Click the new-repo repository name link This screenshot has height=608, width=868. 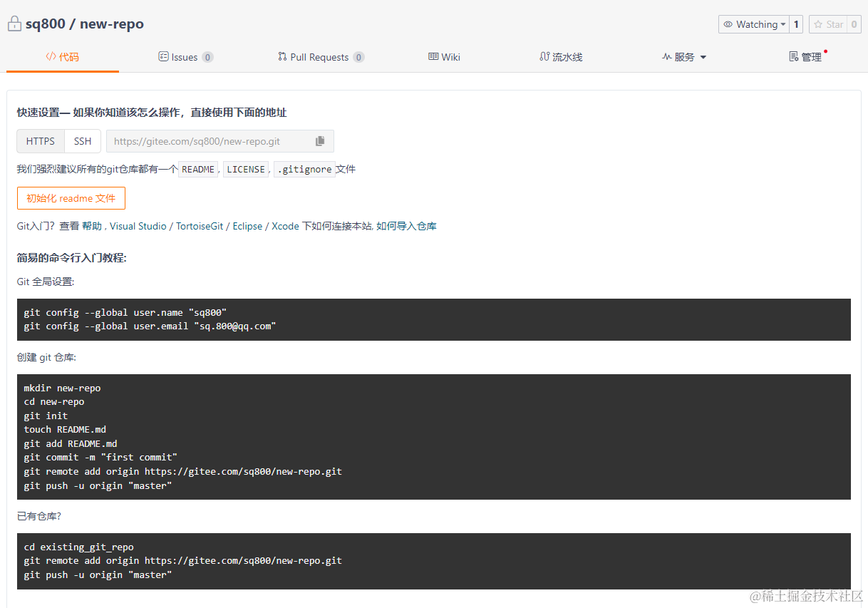coord(112,24)
